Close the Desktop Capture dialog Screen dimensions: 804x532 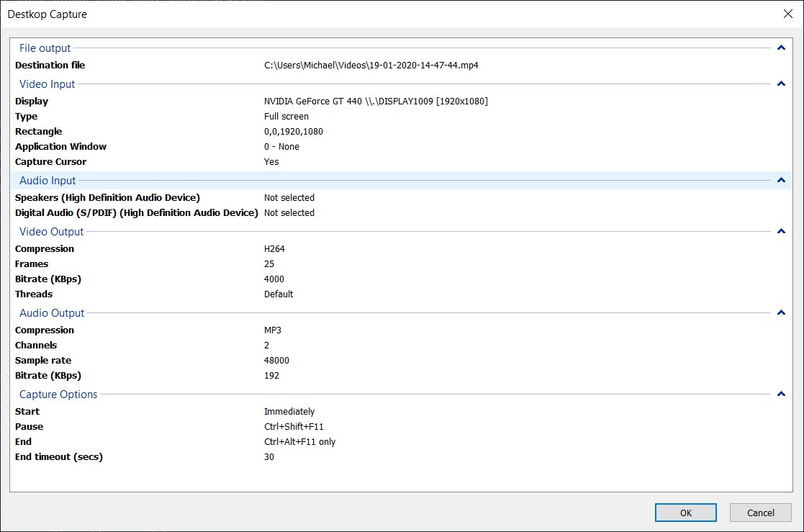787,14
